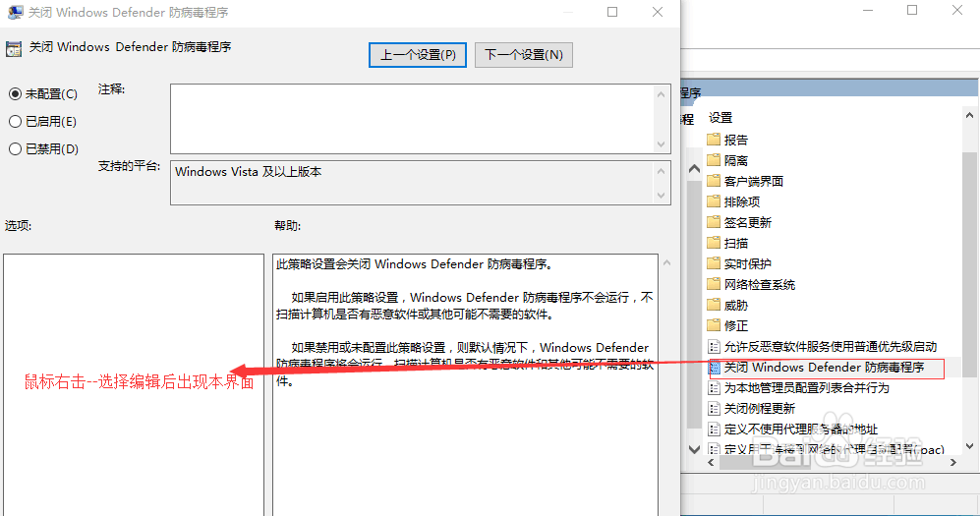Screen dimensions: 980x516
Task: Click the left arrow of the horizontal list scrollbar
Action: (x=711, y=462)
